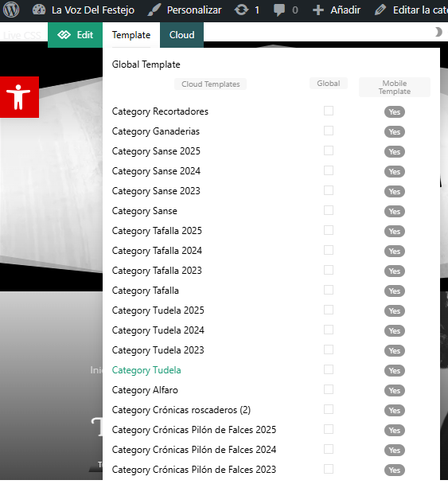
Task: Select template Category Sanse 2025
Action: click(x=156, y=151)
